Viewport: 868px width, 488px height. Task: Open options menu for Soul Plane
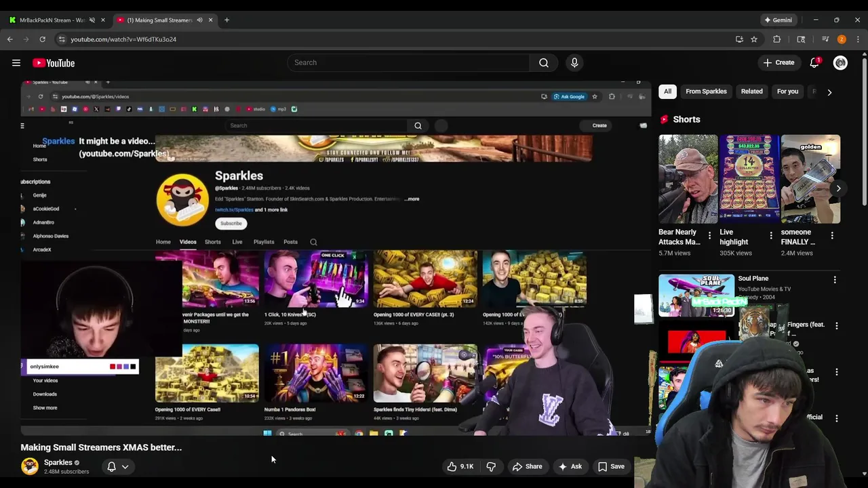(x=835, y=279)
